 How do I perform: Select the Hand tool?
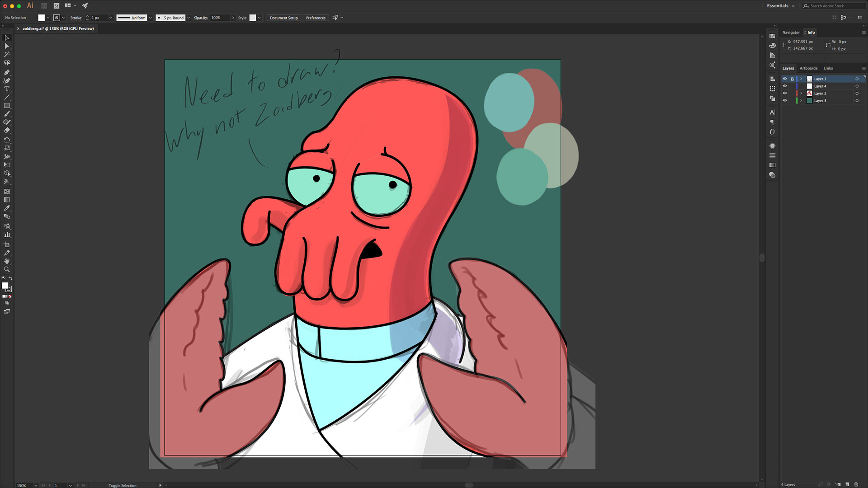pos(7,261)
